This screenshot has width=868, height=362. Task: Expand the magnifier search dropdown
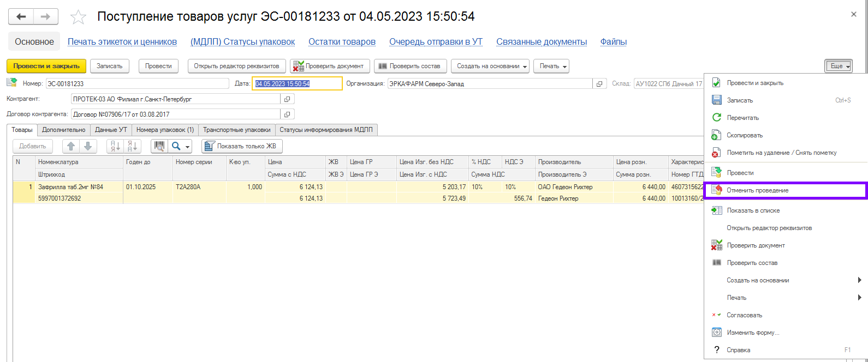[180, 146]
